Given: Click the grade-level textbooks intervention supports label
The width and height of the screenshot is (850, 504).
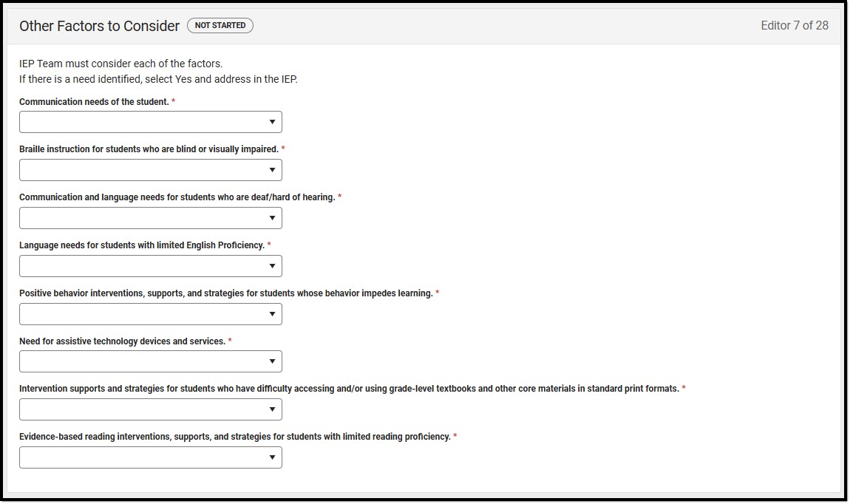Looking at the screenshot, I should (x=349, y=389).
